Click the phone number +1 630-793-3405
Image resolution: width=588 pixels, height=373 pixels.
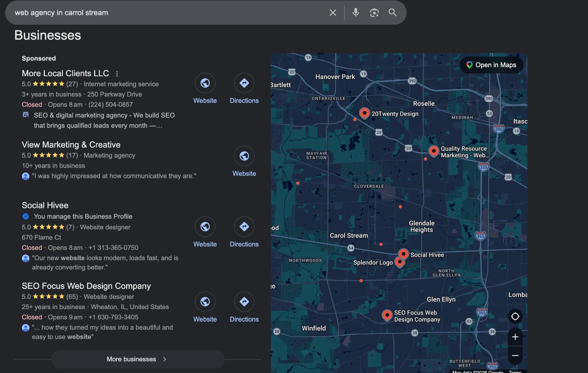113,317
